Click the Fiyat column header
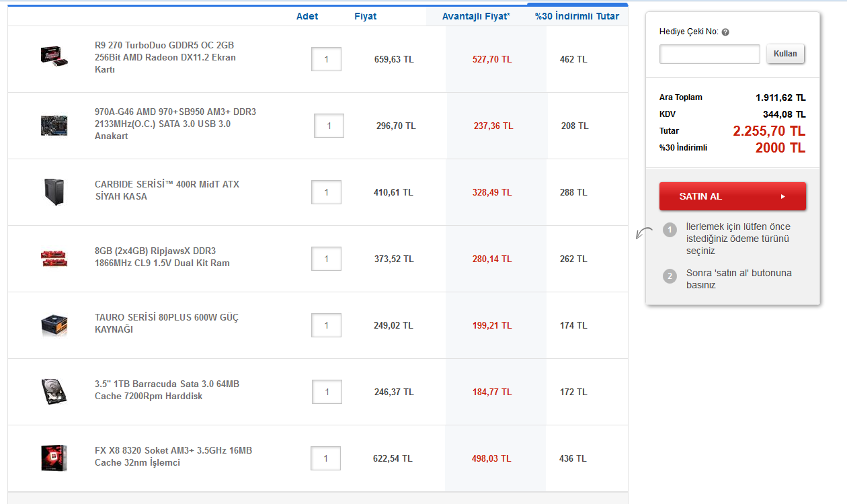 tap(366, 16)
